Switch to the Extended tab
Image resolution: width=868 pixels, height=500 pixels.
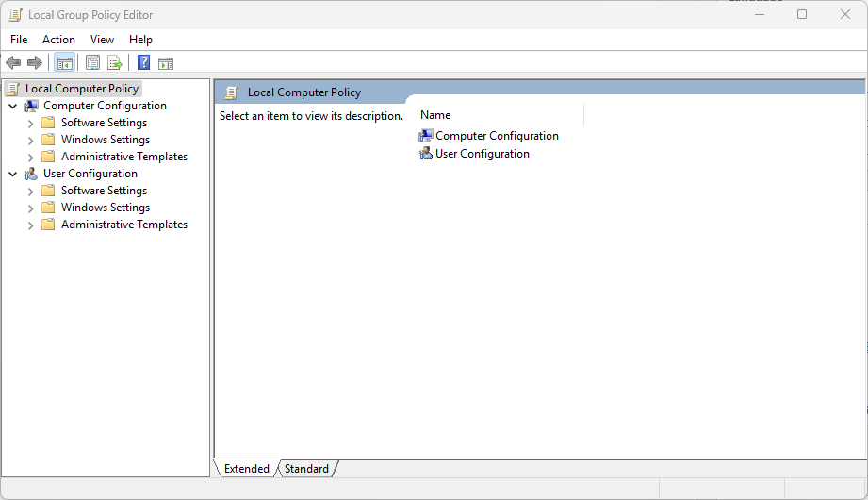246,469
